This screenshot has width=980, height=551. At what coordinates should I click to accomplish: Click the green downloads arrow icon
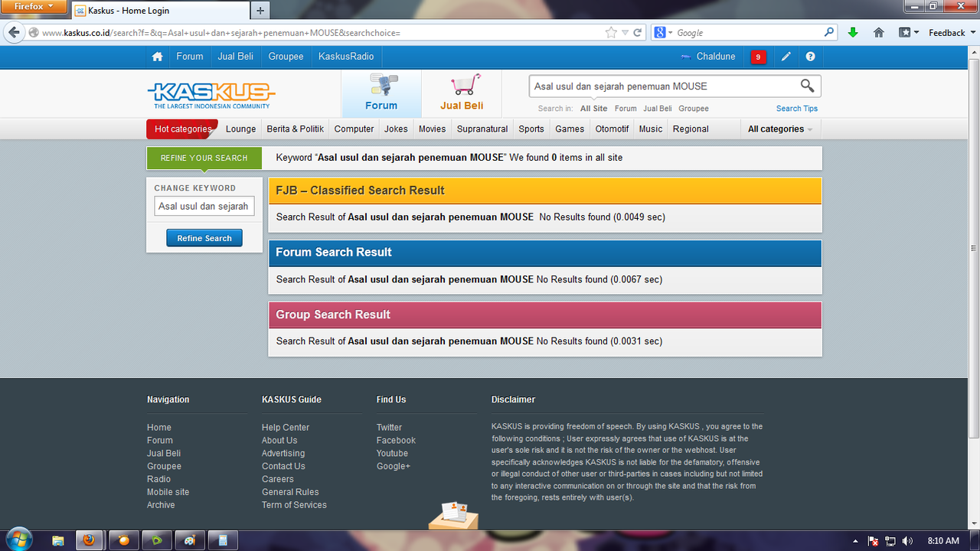(853, 33)
